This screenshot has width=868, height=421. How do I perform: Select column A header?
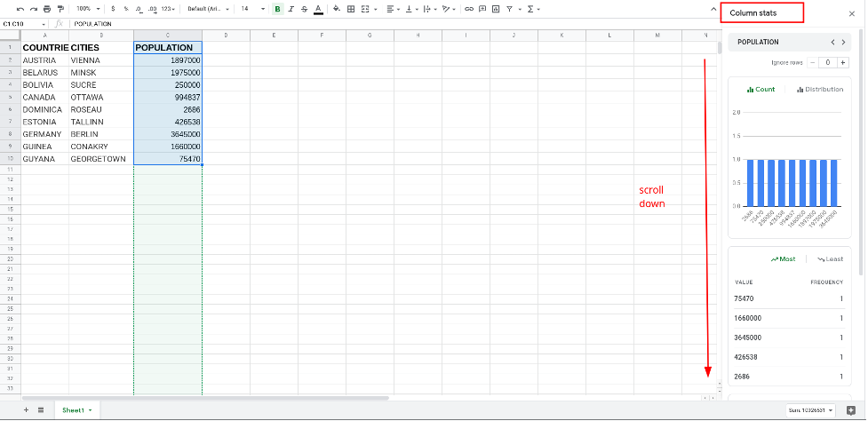(44, 36)
